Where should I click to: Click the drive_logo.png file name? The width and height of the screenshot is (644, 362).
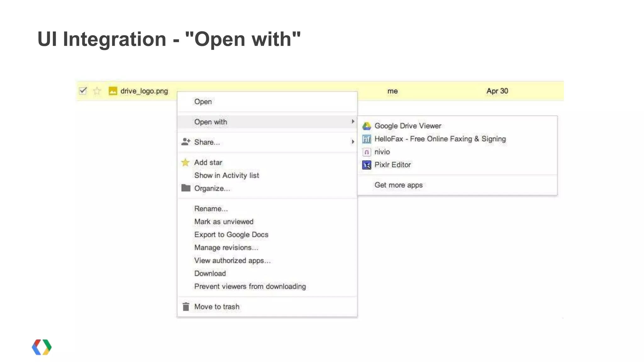click(144, 91)
